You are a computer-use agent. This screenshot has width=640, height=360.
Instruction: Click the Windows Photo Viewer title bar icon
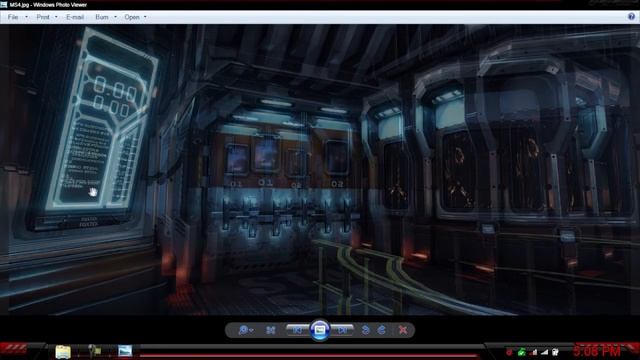point(4,5)
